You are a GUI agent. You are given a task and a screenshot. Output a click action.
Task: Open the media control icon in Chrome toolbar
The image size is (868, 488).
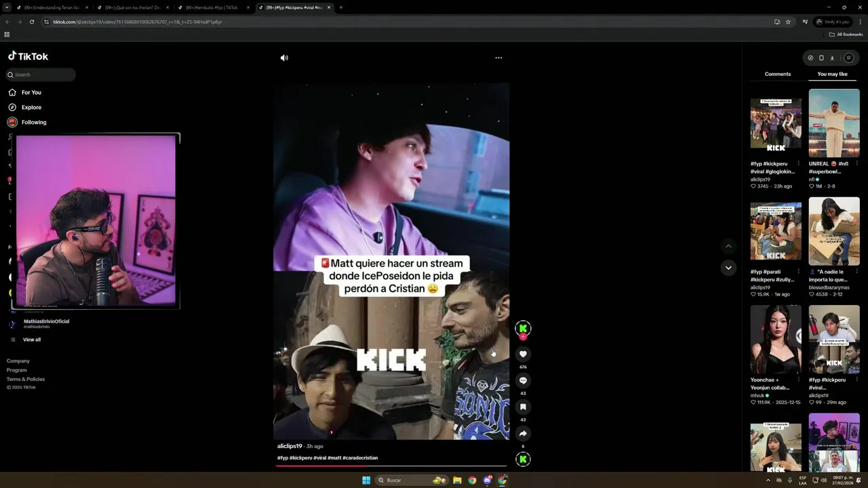[805, 22]
